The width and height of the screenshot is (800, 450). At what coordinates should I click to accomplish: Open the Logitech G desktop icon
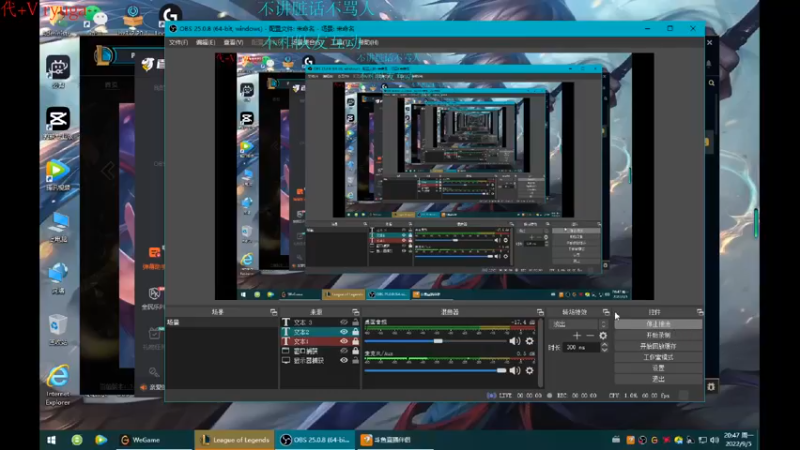[170, 15]
